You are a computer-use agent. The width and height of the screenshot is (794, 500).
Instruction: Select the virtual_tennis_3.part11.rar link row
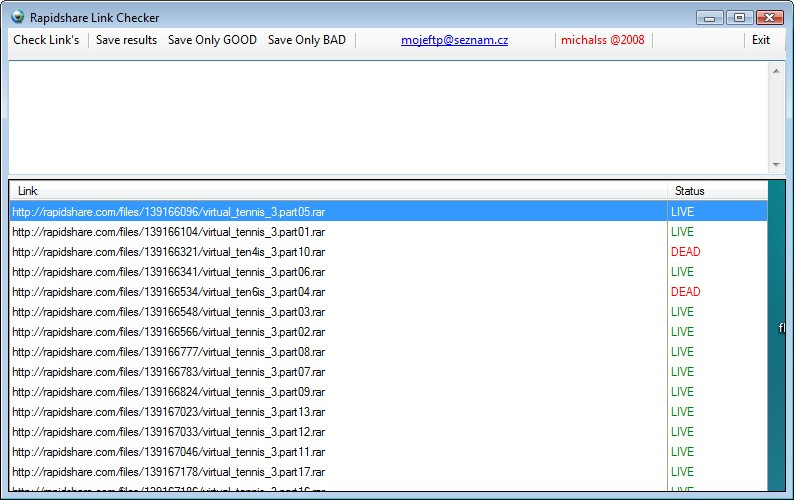coord(388,452)
